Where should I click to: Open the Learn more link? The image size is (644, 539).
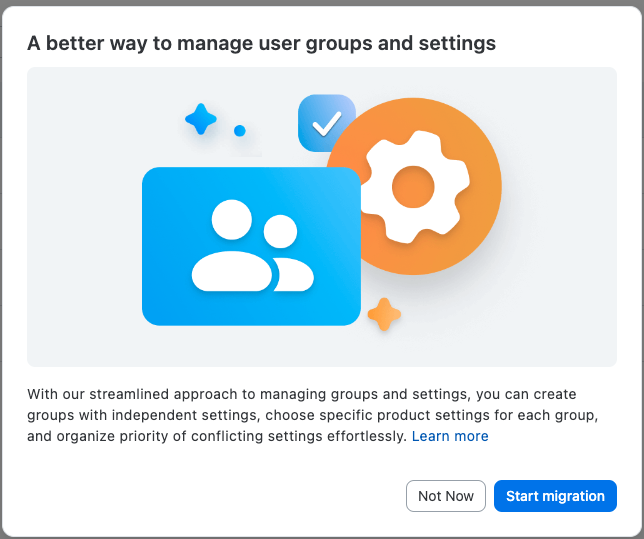[x=450, y=436]
